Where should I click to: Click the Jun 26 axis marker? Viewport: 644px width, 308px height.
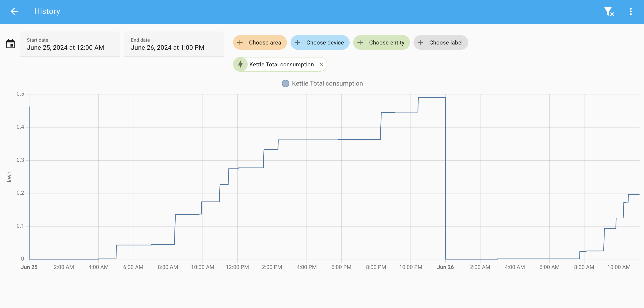click(445, 267)
